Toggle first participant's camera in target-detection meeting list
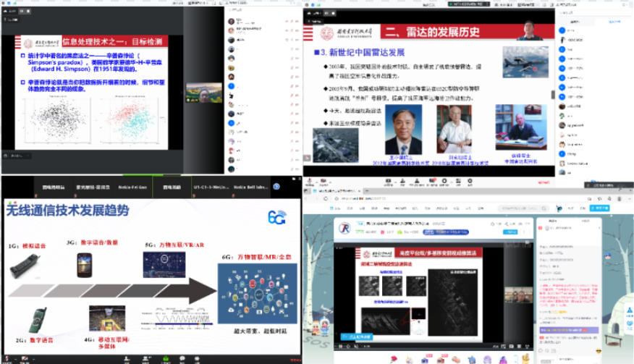 (x=295, y=21)
